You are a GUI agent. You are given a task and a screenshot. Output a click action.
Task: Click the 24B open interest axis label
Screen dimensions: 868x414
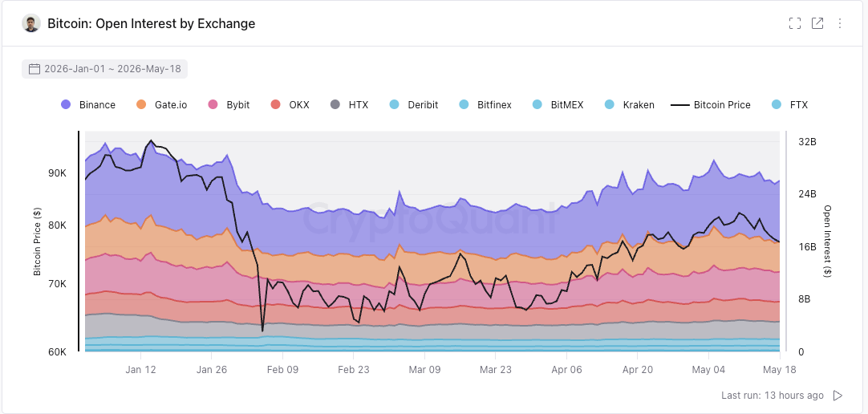pyautogui.click(x=807, y=193)
